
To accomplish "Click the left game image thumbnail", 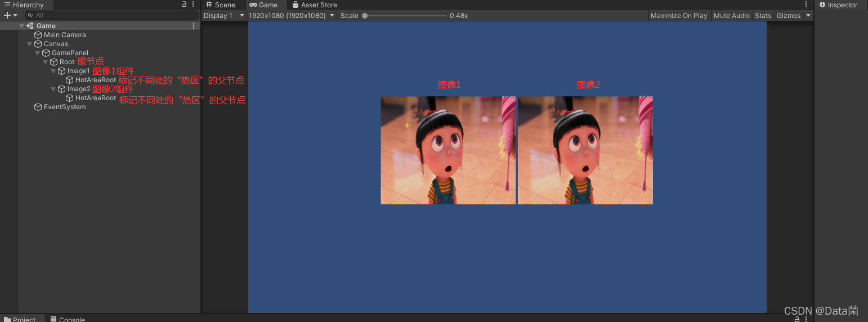I will click(x=448, y=150).
